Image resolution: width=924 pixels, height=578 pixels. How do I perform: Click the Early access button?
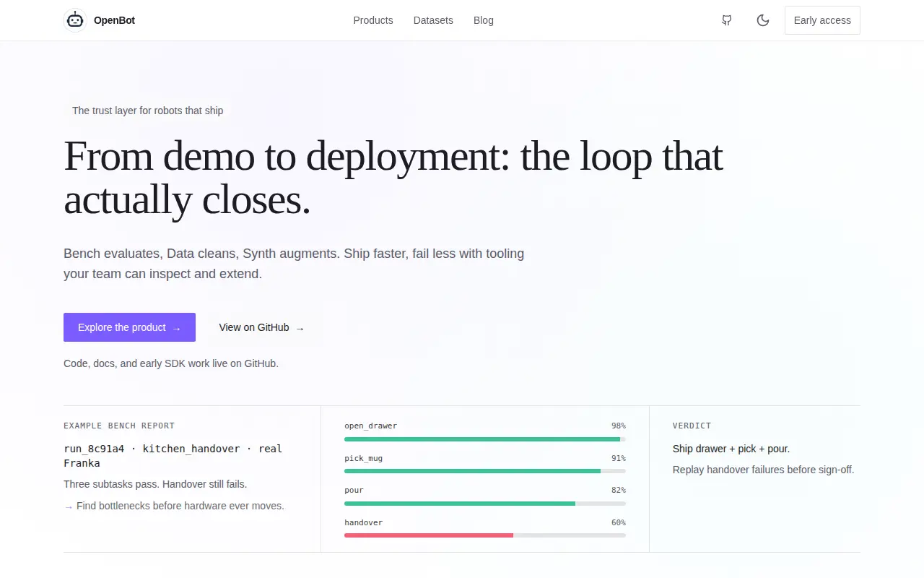[x=822, y=20]
